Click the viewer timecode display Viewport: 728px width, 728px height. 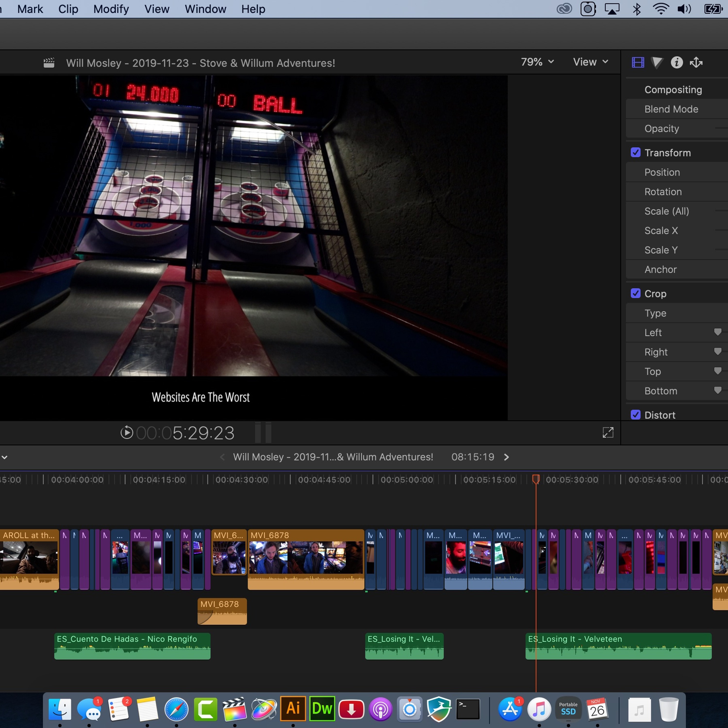pos(185,433)
